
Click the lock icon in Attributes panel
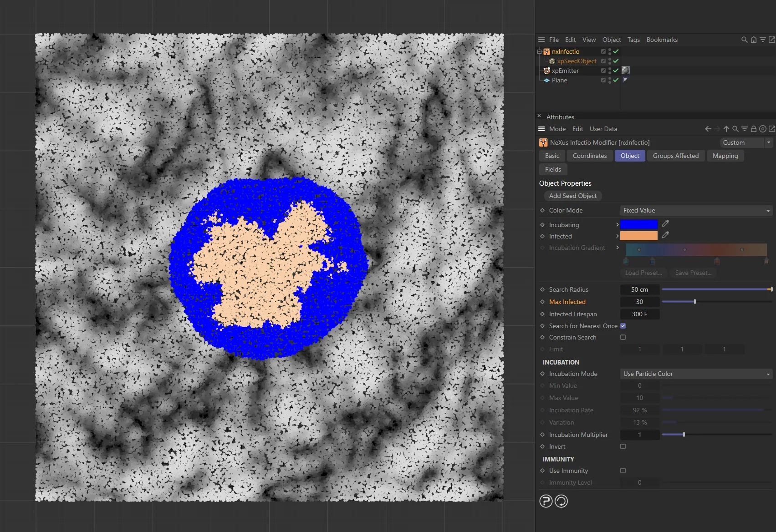click(x=754, y=129)
